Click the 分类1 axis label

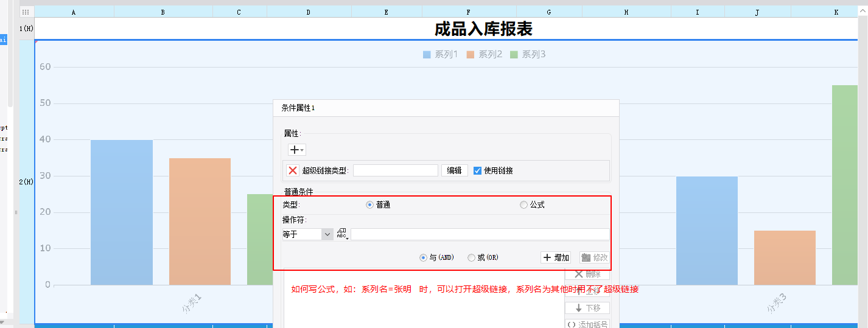tap(191, 303)
